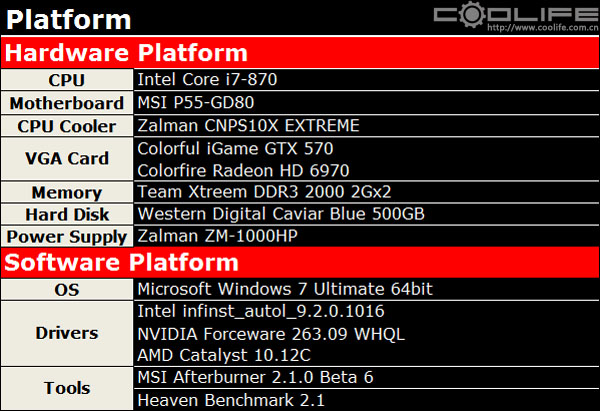Click the 'Hardware Platform' red header
600x411 pixels.
pos(300,52)
